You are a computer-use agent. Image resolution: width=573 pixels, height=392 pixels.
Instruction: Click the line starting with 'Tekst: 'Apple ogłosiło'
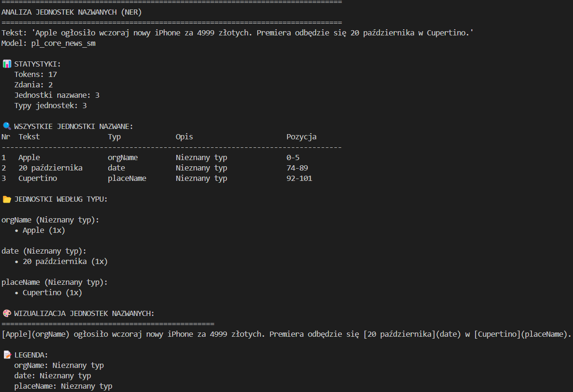click(238, 33)
